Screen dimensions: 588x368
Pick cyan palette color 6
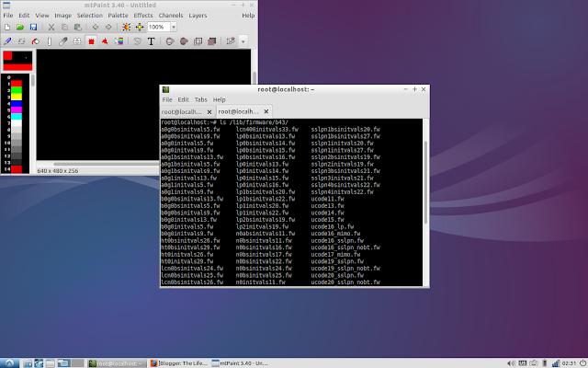pos(17,117)
